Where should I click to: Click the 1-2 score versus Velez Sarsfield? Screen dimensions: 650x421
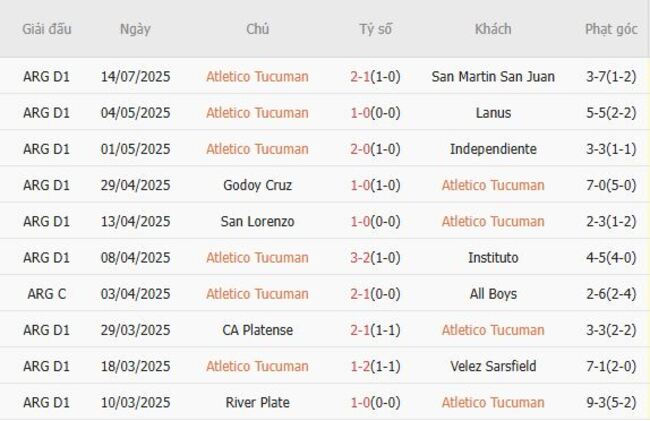(375, 366)
